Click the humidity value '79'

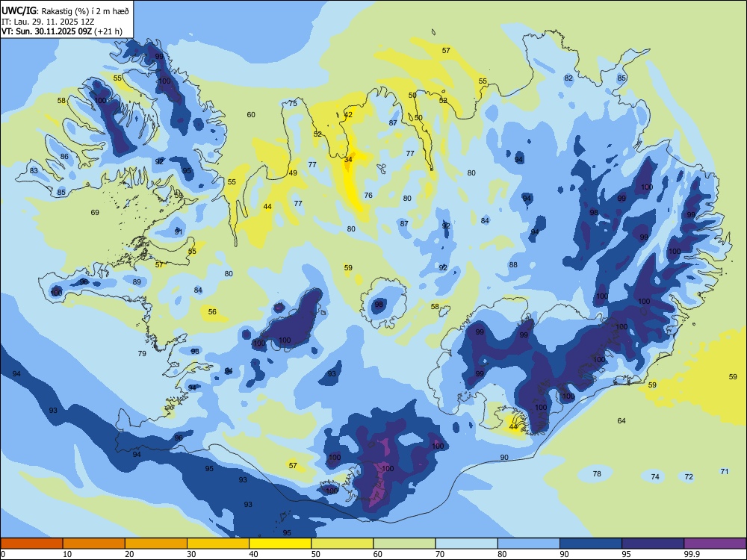pyautogui.click(x=142, y=353)
